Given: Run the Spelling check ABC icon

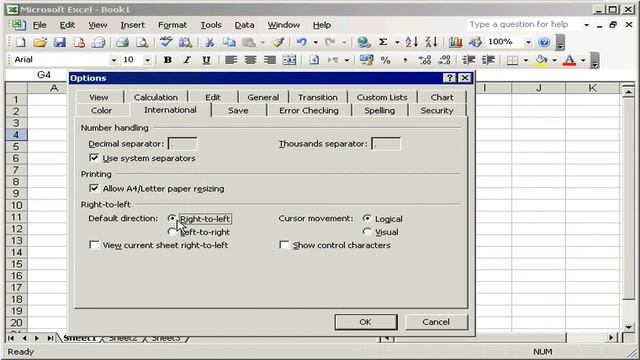Looking at the screenshot, I should tap(166, 42).
